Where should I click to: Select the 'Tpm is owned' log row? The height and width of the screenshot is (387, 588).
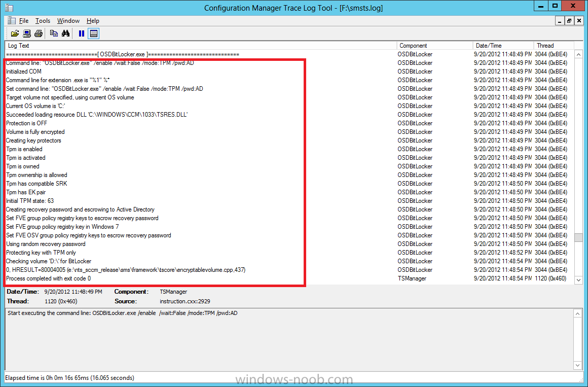click(x=289, y=166)
